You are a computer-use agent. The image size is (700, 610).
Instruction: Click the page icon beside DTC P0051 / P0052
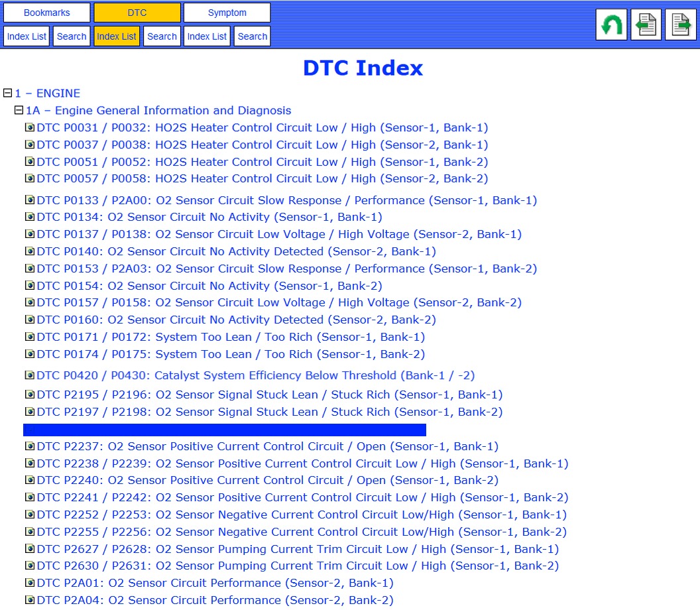tap(30, 162)
